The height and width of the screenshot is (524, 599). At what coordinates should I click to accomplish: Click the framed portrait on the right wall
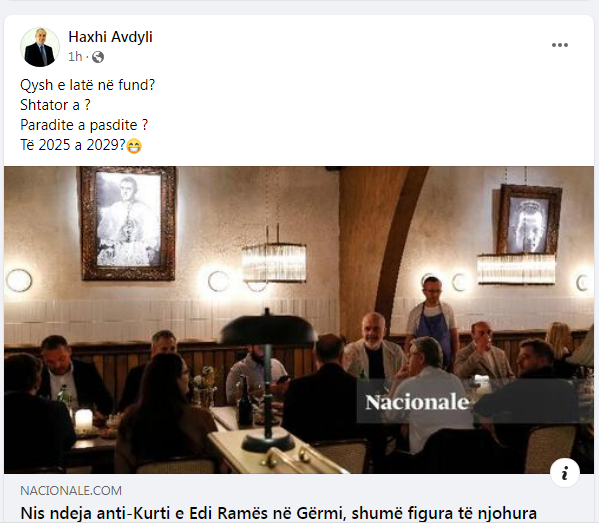pyautogui.click(x=529, y=220)
